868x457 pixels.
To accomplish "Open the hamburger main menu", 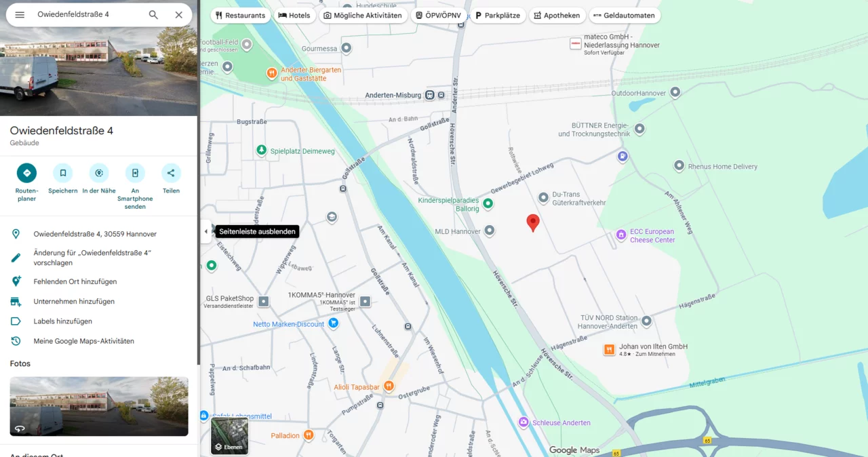I will 20,14.
